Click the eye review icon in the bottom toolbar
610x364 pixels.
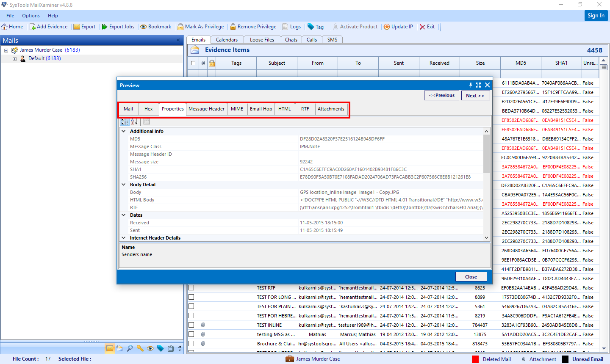pyautogui.click(x=150, y=348)
